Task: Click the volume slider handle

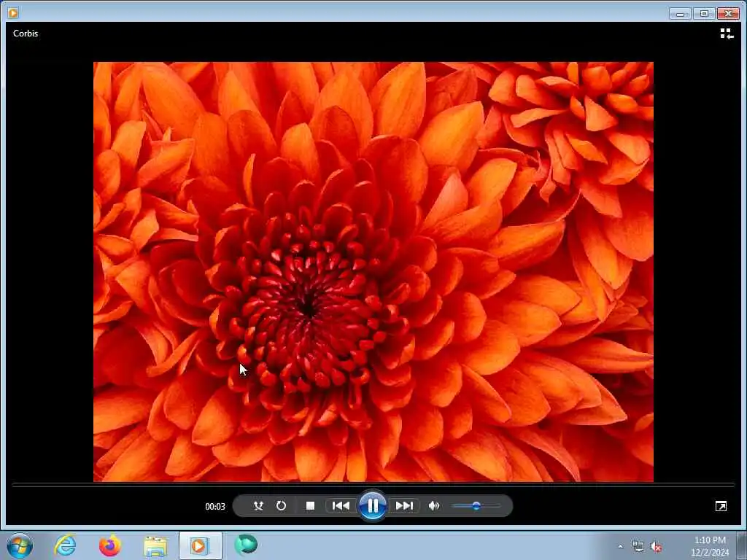Action: click(x=476, y=506)
